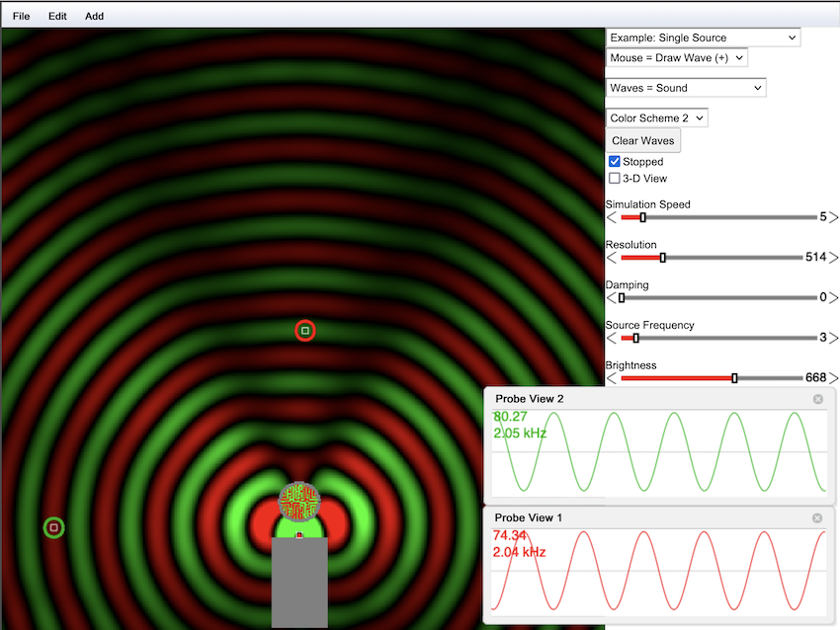
Task: Open the Waves = Sound dropdown
Action: [x=686, y=88]
